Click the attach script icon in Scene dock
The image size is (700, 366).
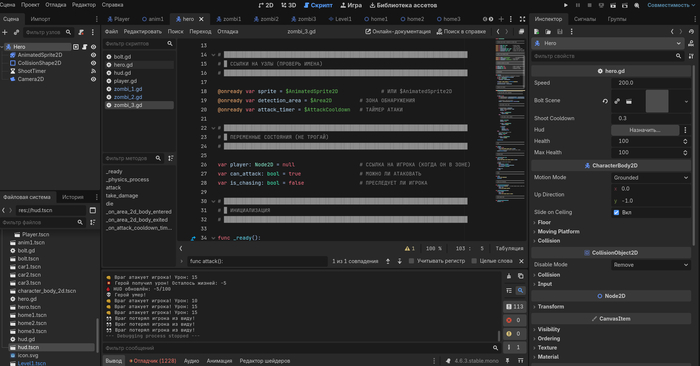pyautogui.click(x=81, y=32)
